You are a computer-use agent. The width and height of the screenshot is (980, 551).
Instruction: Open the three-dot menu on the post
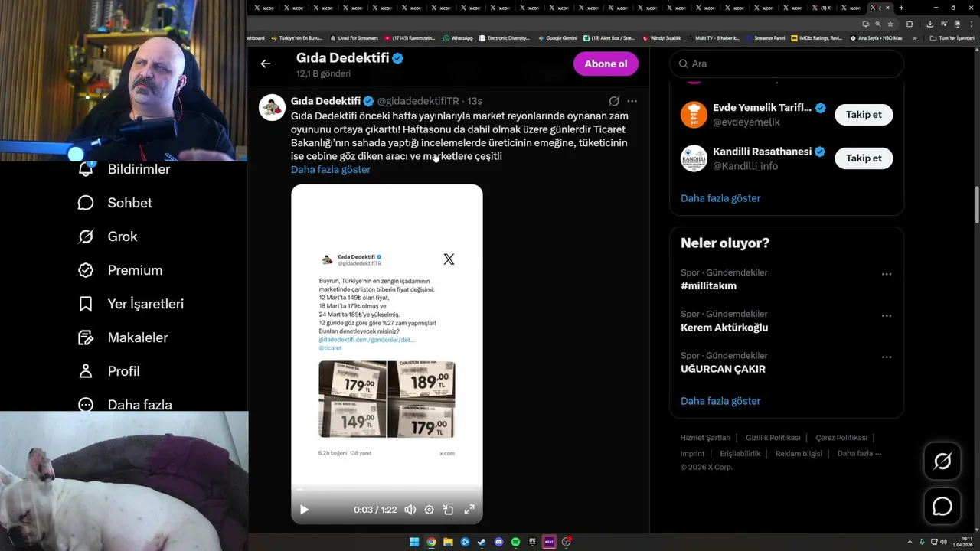pyautogui.click(x=632, y=101)
